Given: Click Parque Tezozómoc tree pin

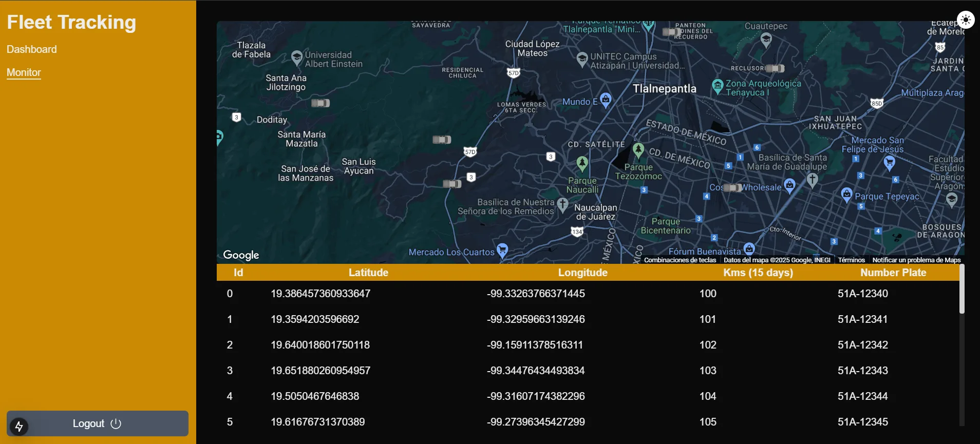Looking at the screenshot, I should click(x=638, y=150).
